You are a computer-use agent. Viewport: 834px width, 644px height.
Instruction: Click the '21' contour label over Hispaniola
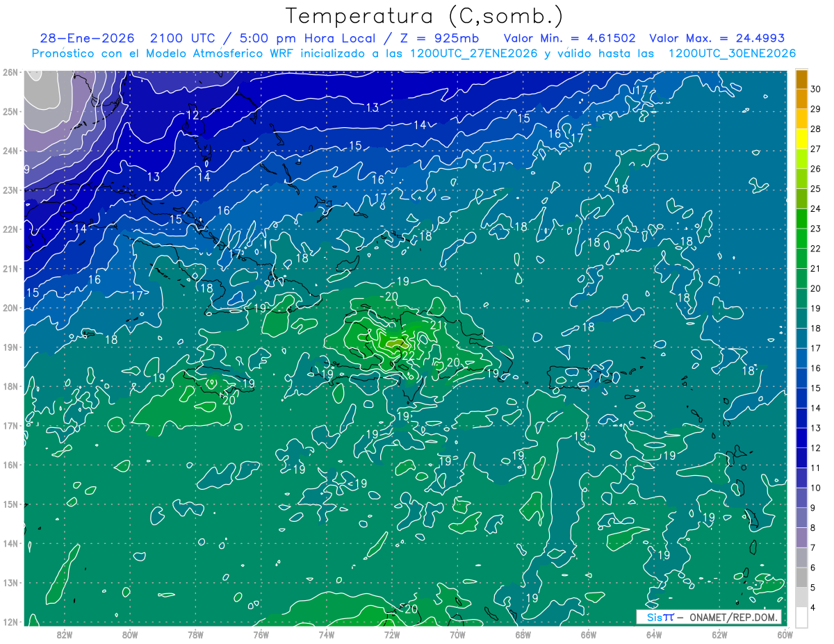[437, 324]
